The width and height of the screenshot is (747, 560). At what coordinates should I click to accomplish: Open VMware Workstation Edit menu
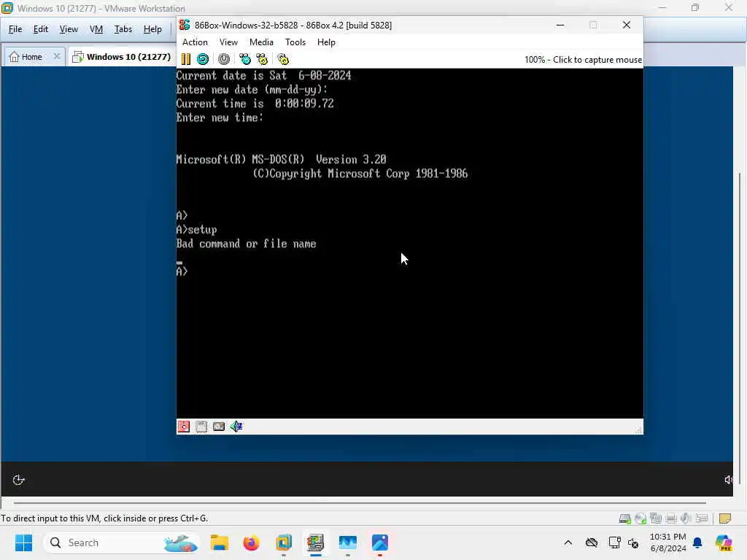[x=41, y=29]
